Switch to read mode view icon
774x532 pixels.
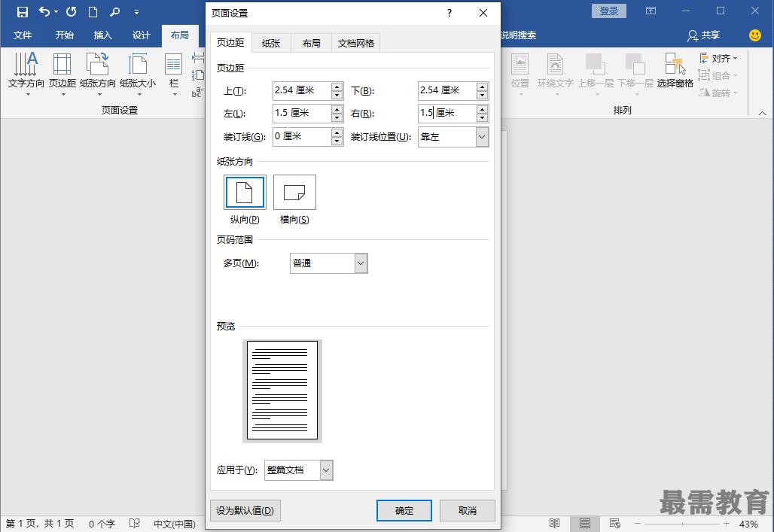point(554,524)
